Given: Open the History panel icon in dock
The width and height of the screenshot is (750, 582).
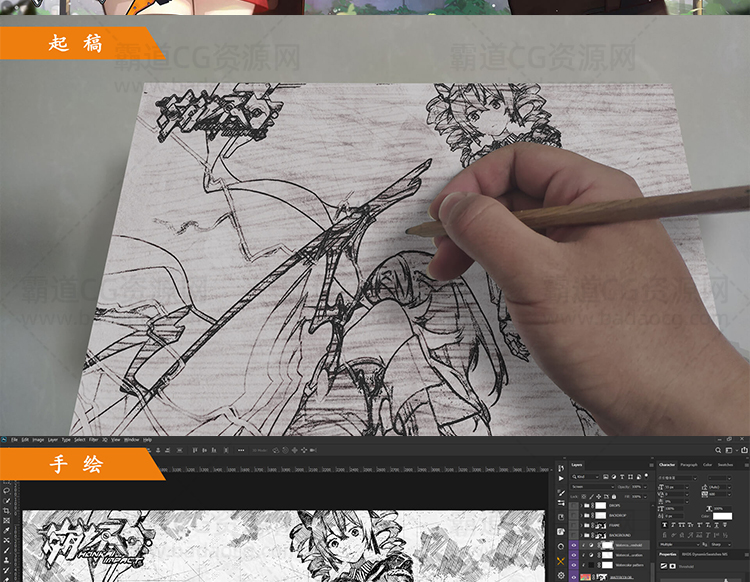Looking at the screenshot, I should pyautogui.click(x=561, y=468).
